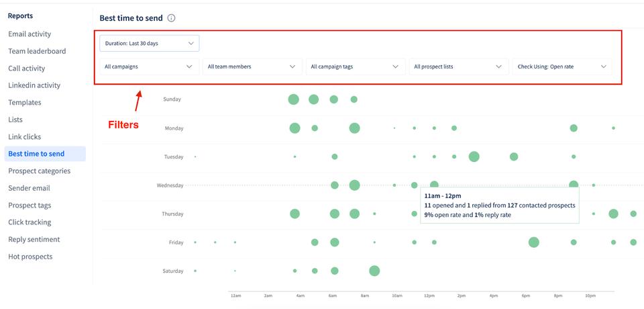The image size is (644, 309).
Task: Click the 11am - 12pm tooltip heading
Action: coord(443,196)
